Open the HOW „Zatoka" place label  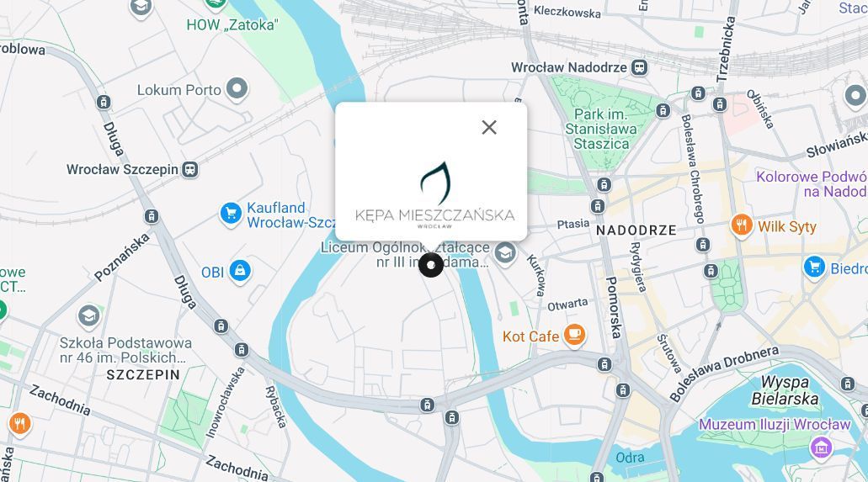tap(232, 24)
